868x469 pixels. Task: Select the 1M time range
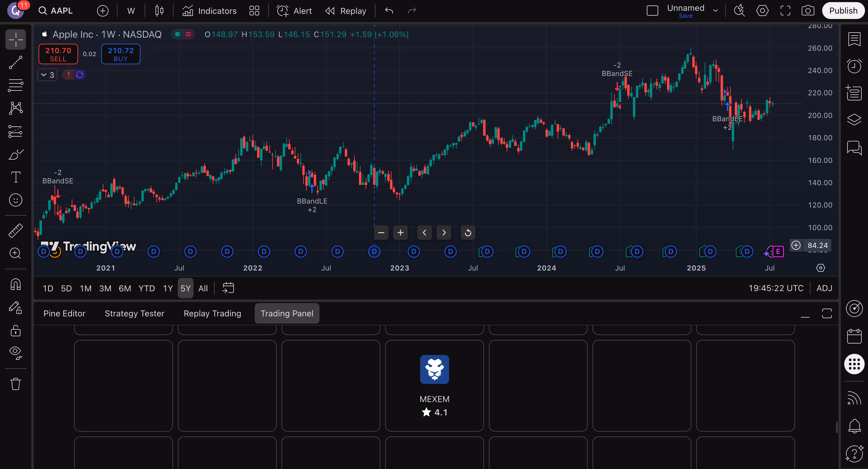[x=86, y=288]
